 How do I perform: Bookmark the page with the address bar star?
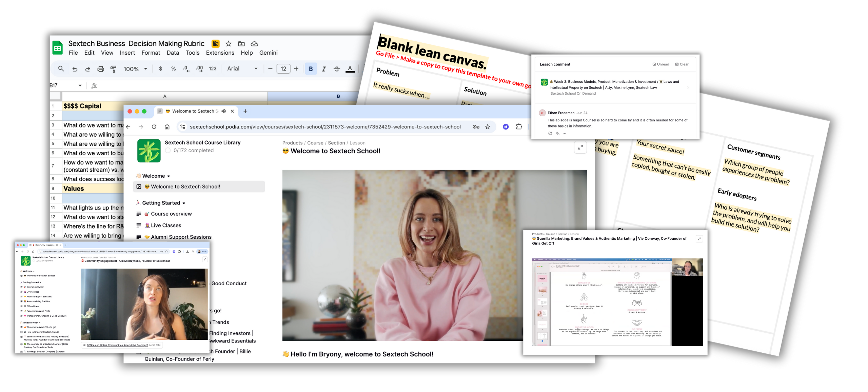[488, 127]
